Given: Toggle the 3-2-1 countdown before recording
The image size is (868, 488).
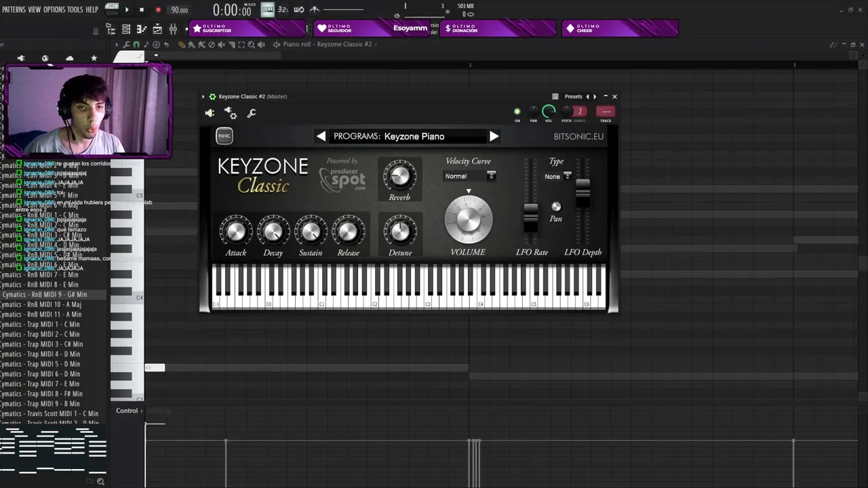Looking at the screenshot, I should coord(283,9).
